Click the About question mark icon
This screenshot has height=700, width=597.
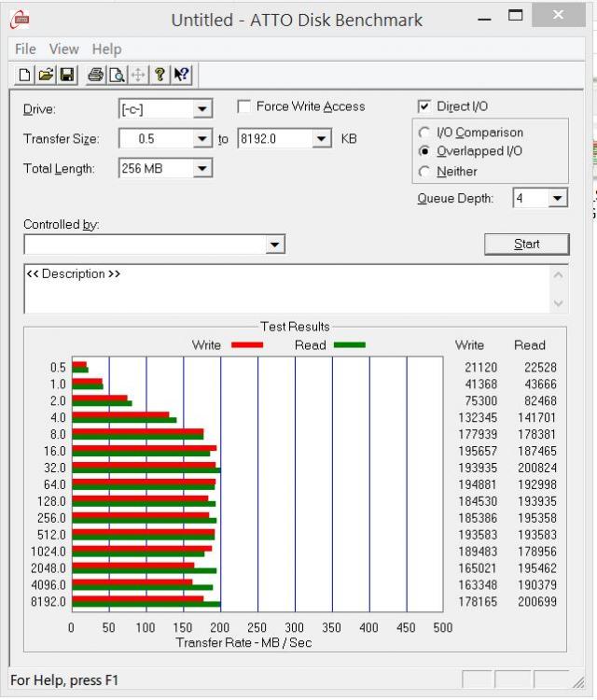click(160, 75)
